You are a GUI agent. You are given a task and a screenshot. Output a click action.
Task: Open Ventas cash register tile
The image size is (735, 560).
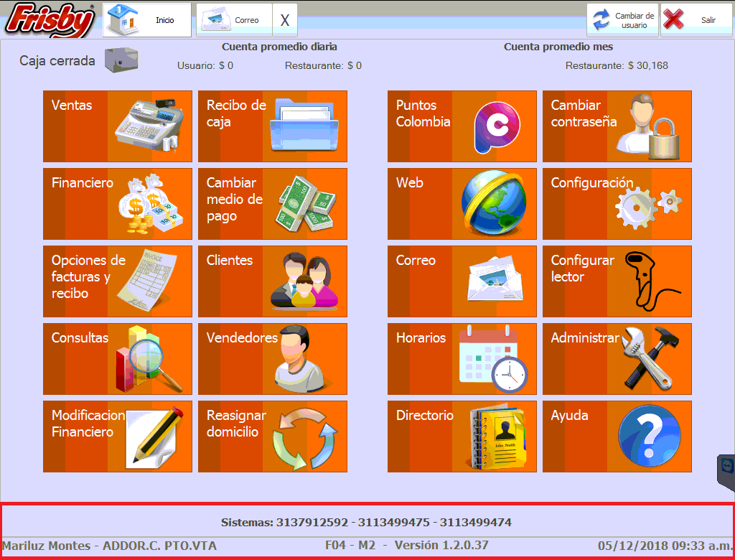pos(118,126)
